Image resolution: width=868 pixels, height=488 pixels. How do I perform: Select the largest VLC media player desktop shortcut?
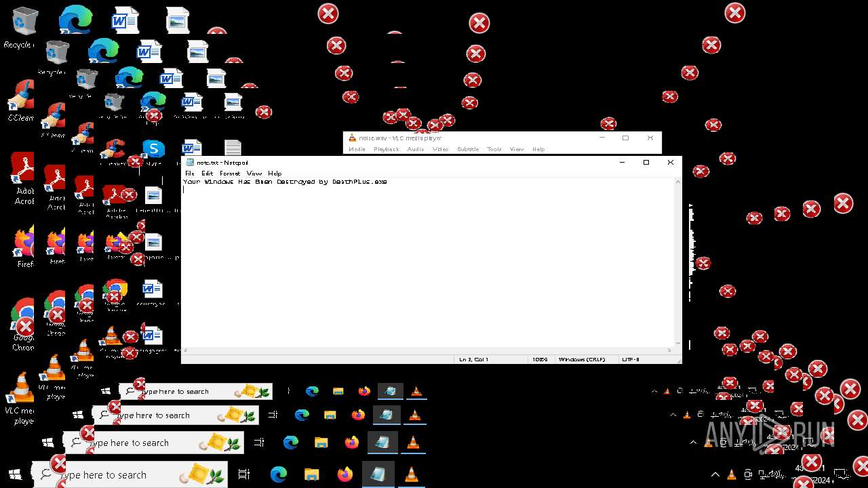click(x=20, y=399)
